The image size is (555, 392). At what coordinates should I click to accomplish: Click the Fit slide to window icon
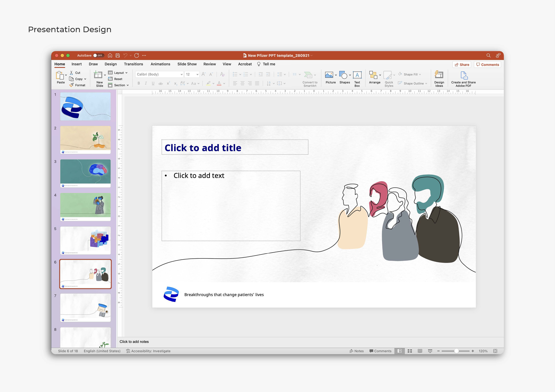[495, 351]
